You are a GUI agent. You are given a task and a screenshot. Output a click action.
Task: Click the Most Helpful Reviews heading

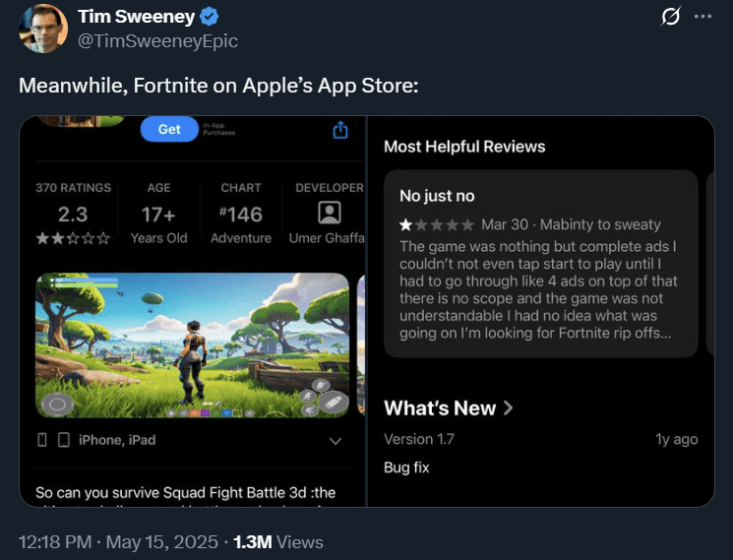pyautogui.click(x=464, y=147)
